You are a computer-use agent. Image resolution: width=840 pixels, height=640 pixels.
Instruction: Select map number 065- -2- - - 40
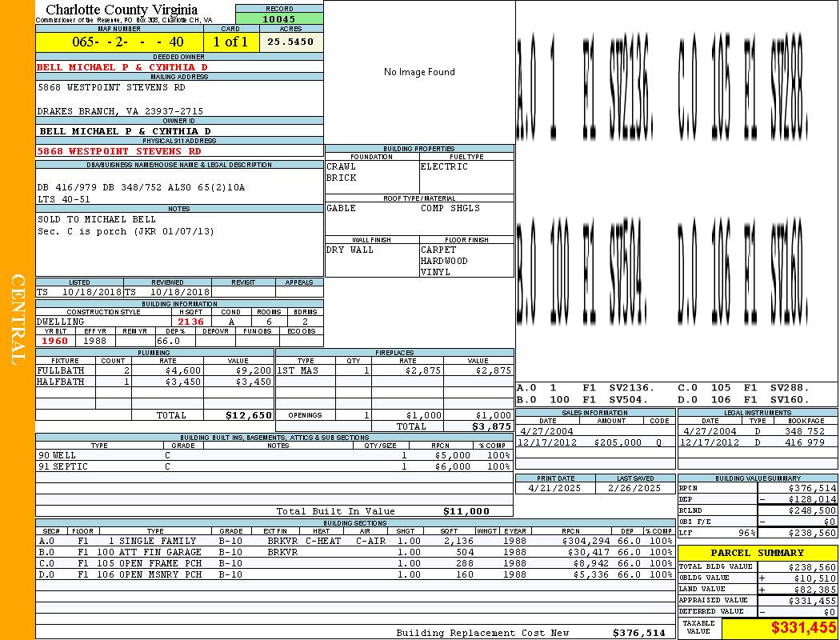point(128,42)
